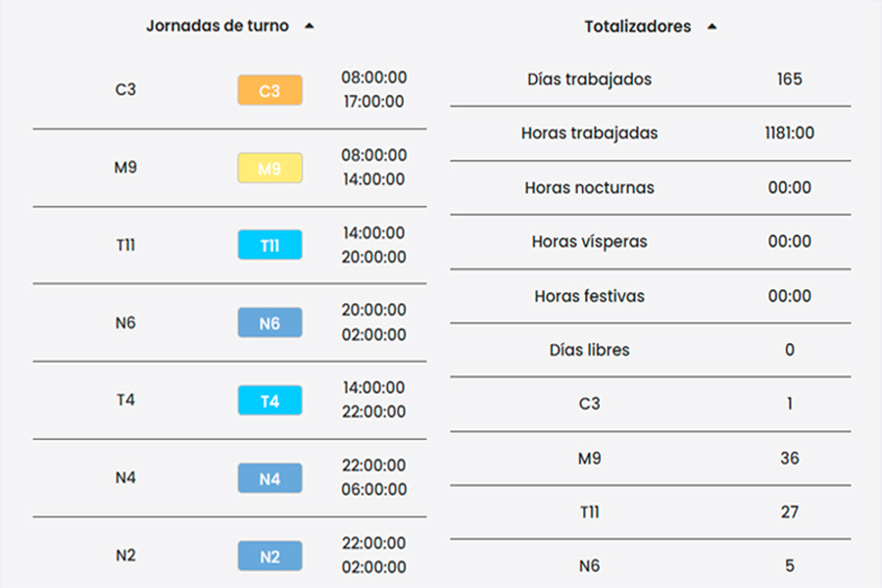
Task: Click the orange C3 shift badge
Action: coord(269,90)
